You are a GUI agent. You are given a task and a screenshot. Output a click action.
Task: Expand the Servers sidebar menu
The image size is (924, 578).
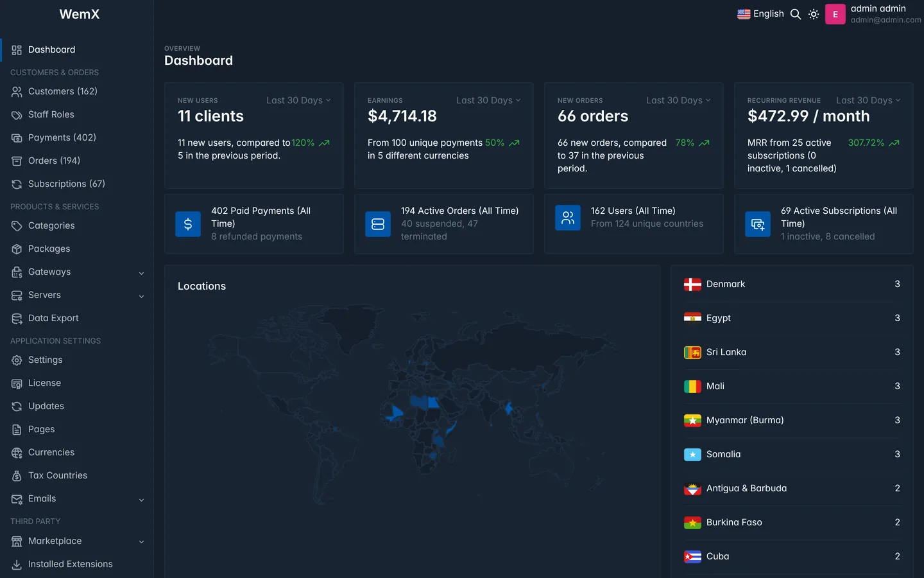[77, 295]
